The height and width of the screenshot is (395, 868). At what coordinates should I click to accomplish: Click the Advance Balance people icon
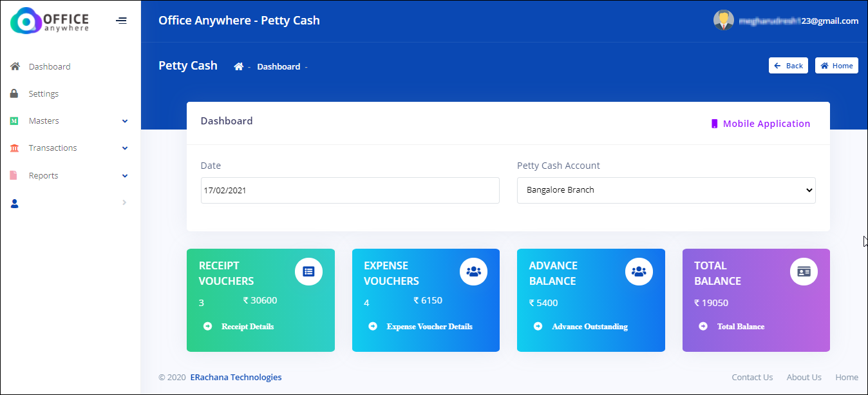tap(639, 272)
